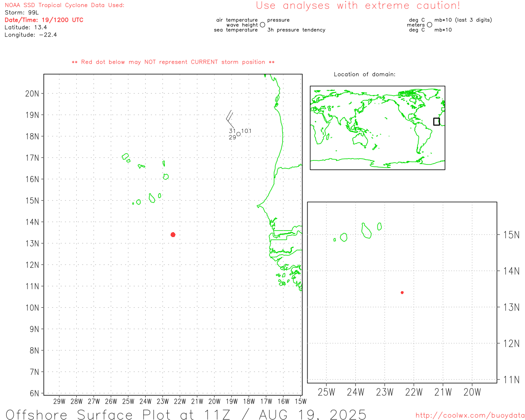
Task: Click the 'sea temperature' legend label
Action: tap(236, 30)
